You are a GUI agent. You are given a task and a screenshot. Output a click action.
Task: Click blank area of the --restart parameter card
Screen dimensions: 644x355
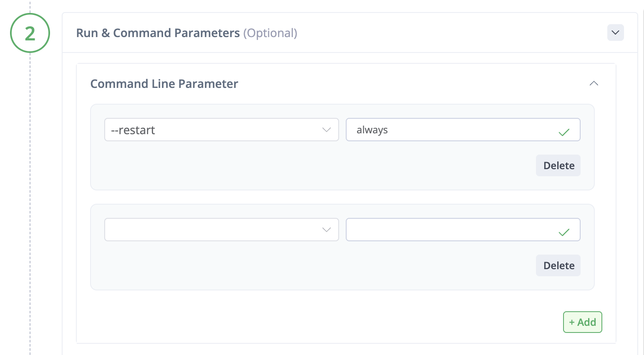point(292,167)
